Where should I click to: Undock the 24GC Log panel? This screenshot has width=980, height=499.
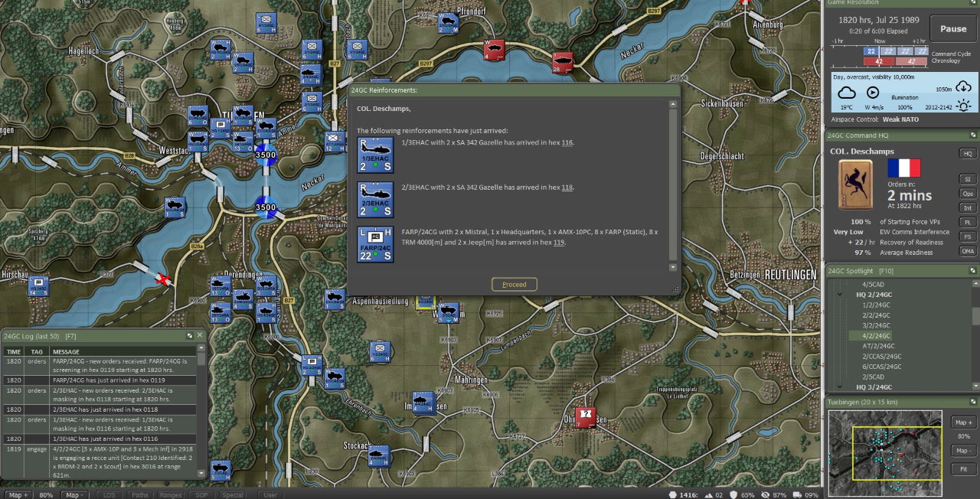tap(190, 335)
